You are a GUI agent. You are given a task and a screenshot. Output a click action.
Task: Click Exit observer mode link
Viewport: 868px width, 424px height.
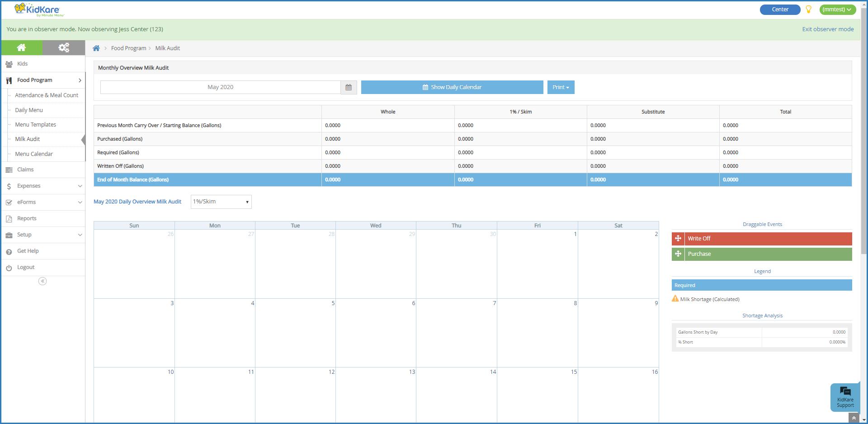coord(828,29)
